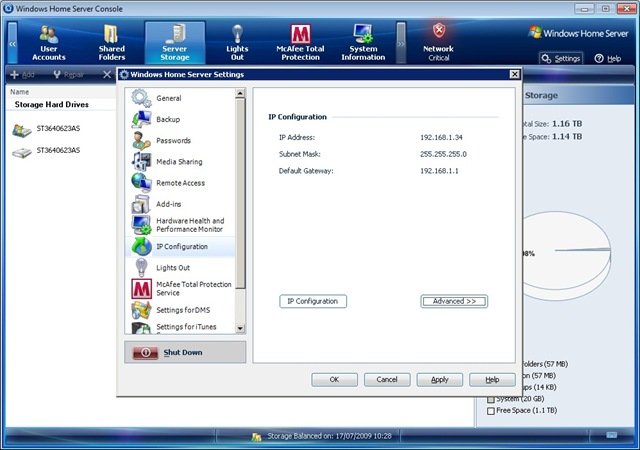Click the Add drive toolbar button
640x450 pixels.
tap(22, 75)
